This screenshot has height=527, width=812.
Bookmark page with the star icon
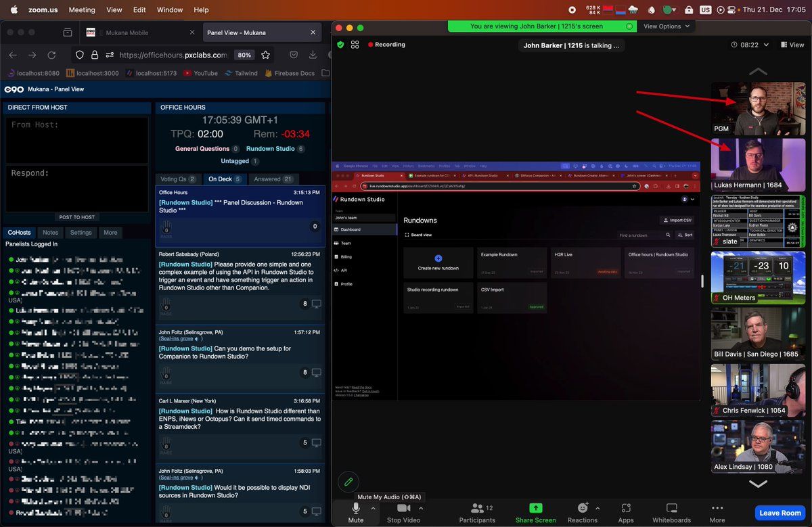tap(265, 55)
